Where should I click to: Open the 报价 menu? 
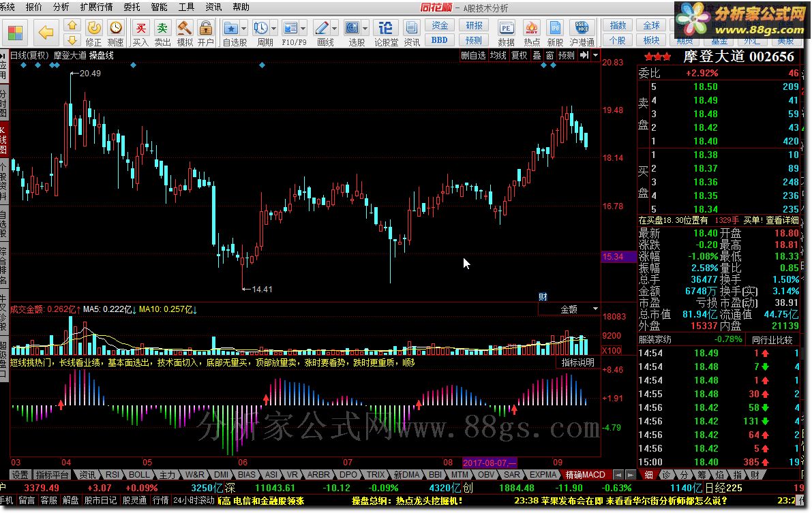click(33, 7)
